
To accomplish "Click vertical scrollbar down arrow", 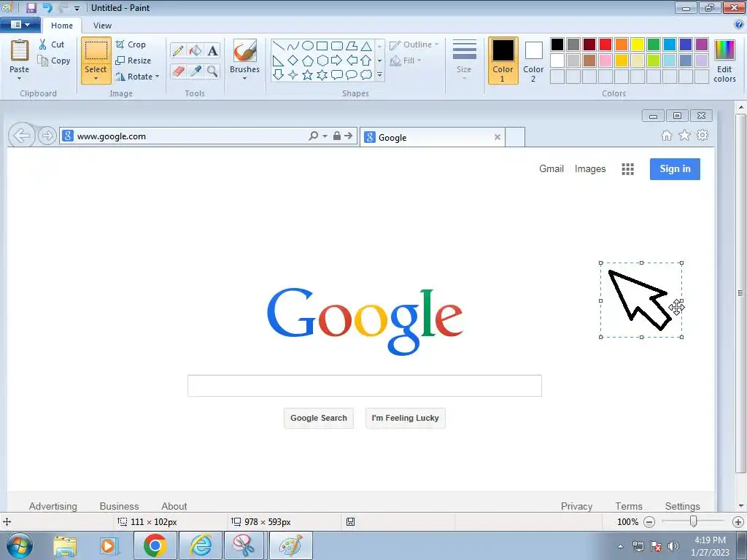I will tap(741, 506).
